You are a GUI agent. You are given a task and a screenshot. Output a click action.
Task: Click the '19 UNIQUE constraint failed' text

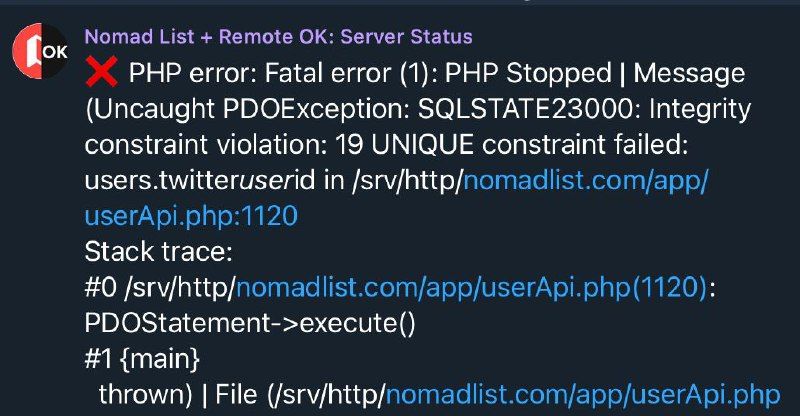tap(512, 145)
